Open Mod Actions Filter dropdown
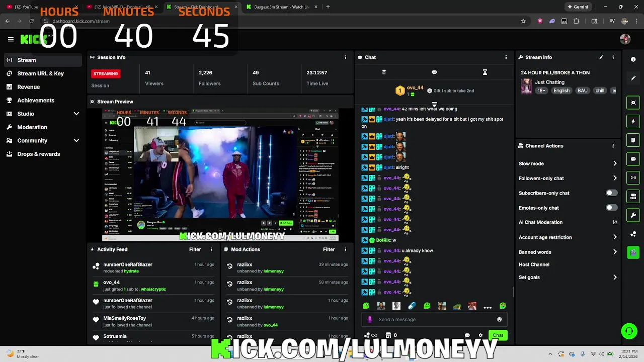Viewport: 644px width, 362px height. coord(329,249)
